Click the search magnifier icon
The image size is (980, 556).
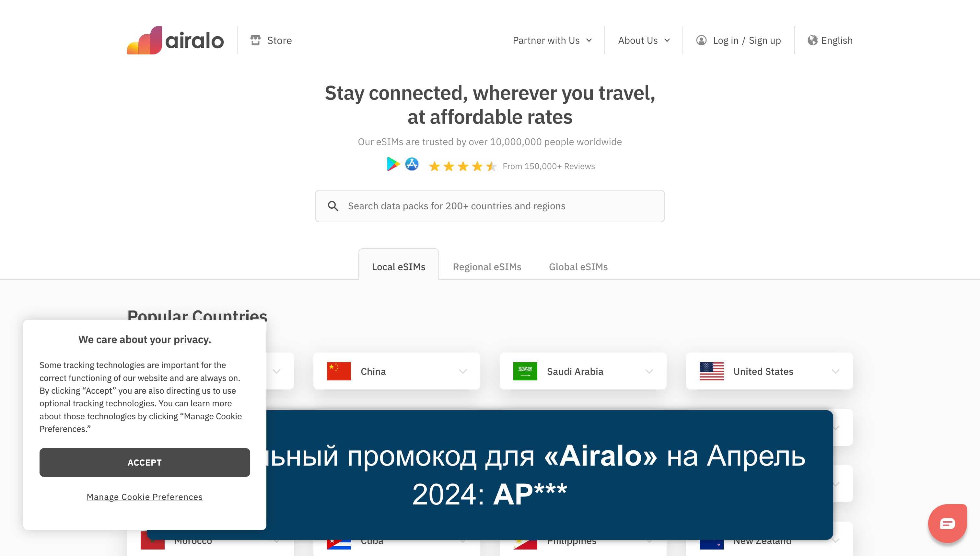333,206
